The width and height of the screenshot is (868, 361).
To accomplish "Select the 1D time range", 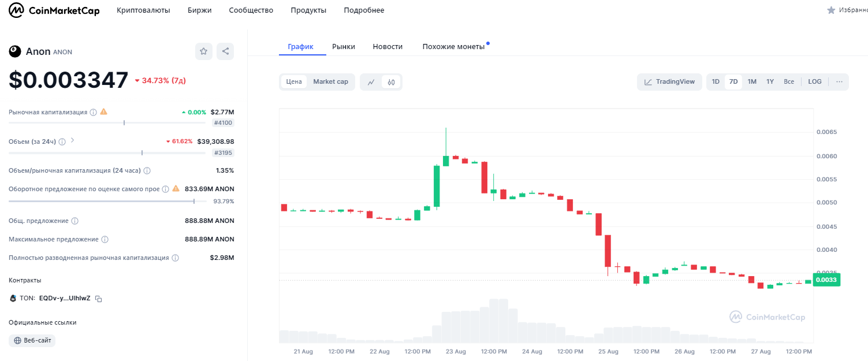I will [x=716, y=82].
